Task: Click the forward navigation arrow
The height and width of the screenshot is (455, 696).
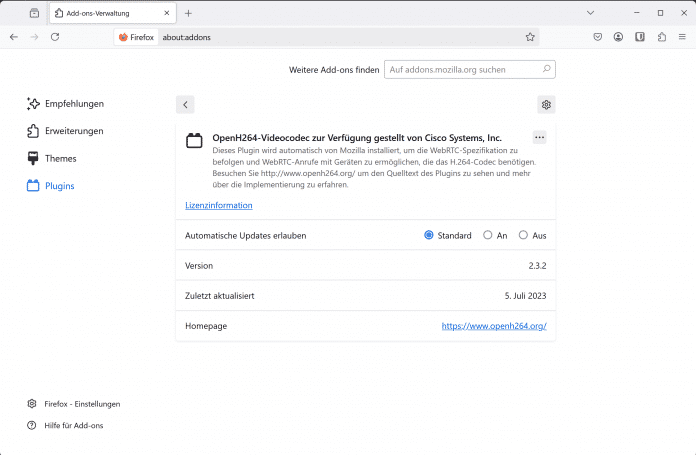Action: [34, 37]
